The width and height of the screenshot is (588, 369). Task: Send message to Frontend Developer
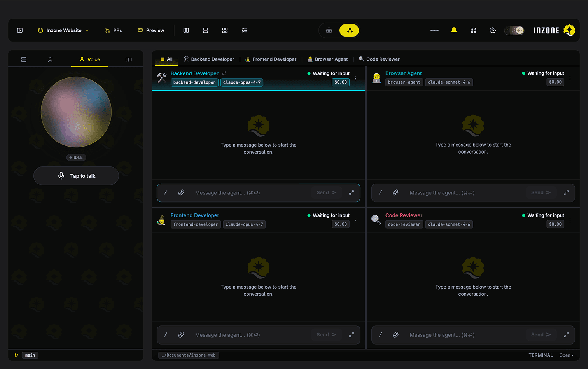(x=326, y=335)
